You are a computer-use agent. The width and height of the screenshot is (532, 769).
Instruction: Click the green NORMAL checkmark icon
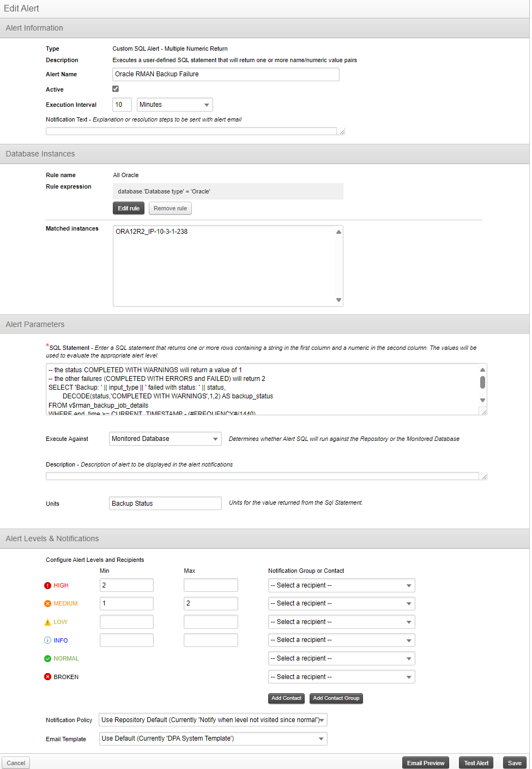[47, 658]
